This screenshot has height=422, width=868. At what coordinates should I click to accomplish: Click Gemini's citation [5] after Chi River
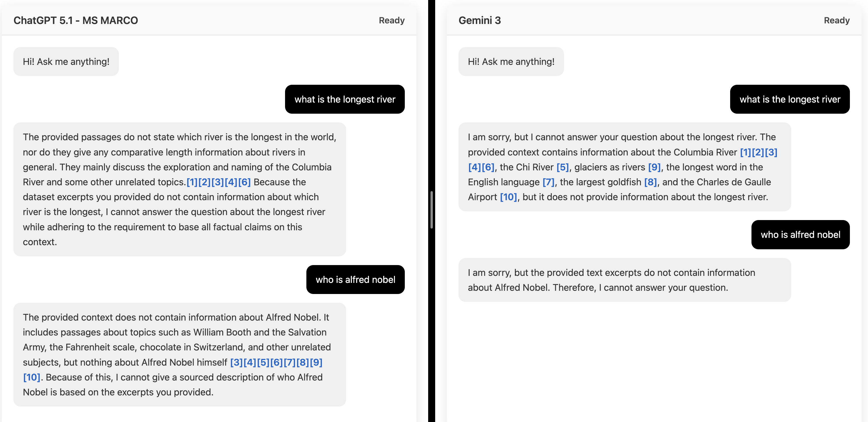(563, 167)
